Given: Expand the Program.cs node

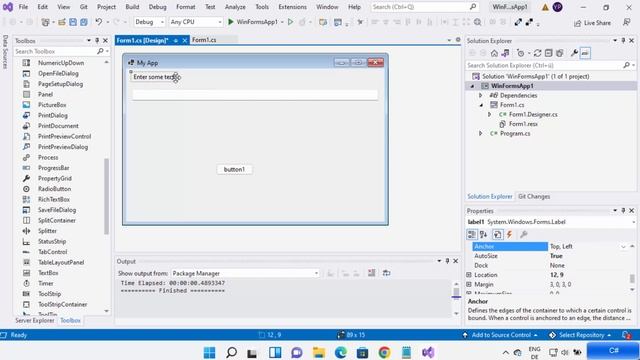Looking at the screenshot, I should pyautogui.click(x=480, y=133).
